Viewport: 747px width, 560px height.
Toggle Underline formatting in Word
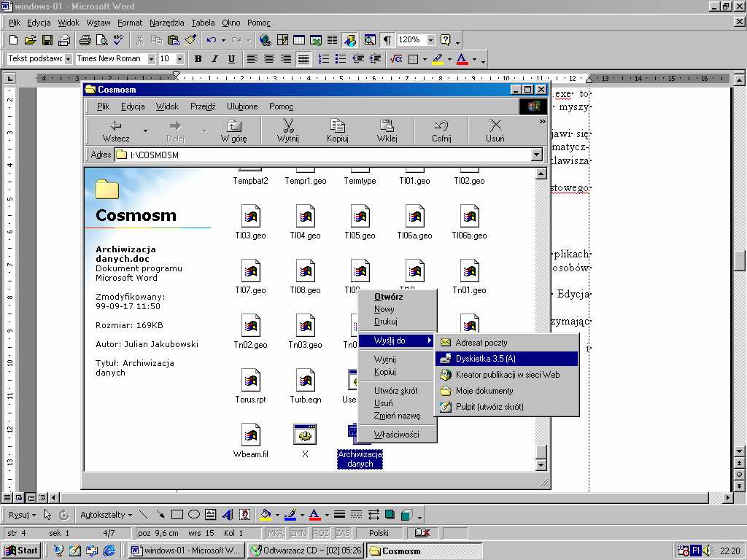pos(231,59)
